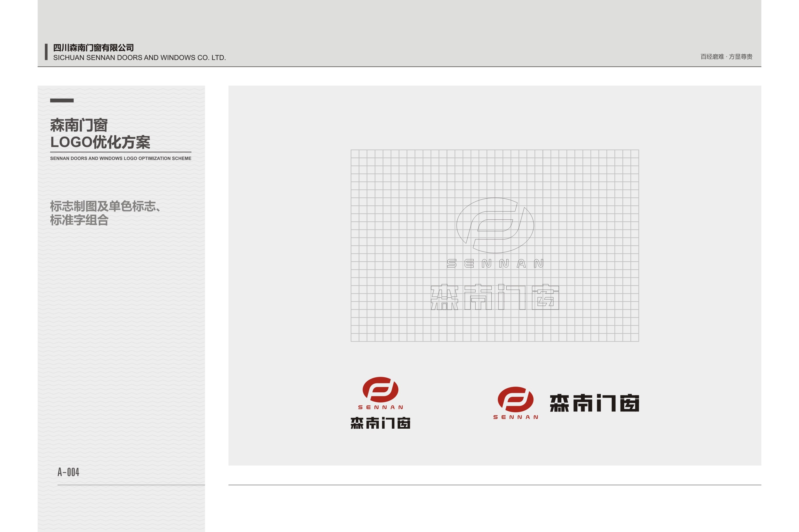Viewport: 799px width, 532px height.
Task: Click red SENNAN text under the horizontal logo emblem
Action: pyautogui.click(x=515, y=417)
